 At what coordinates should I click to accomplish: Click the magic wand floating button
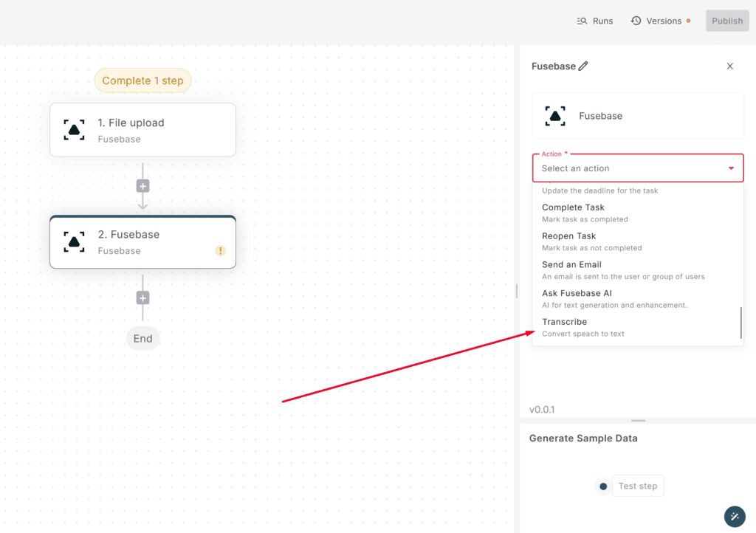735,517
